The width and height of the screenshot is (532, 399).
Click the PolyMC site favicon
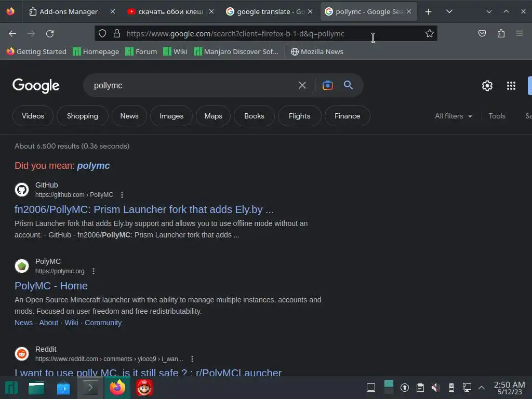click(22, 266)
